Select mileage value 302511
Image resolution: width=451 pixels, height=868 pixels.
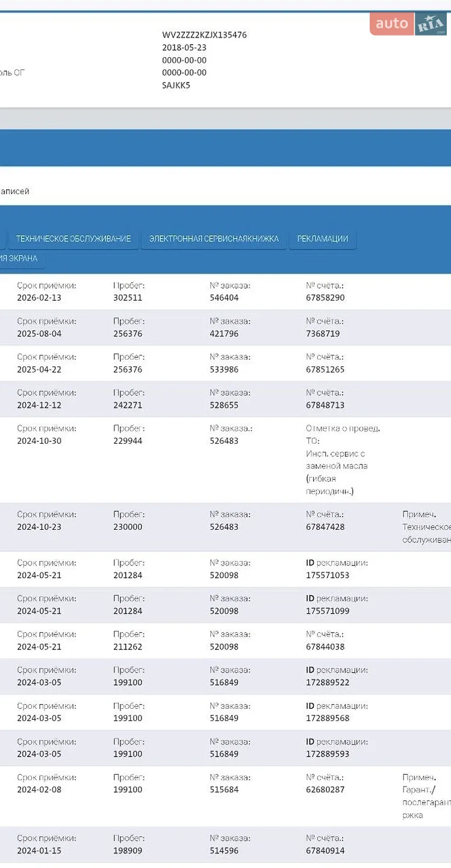pos(128,298)
